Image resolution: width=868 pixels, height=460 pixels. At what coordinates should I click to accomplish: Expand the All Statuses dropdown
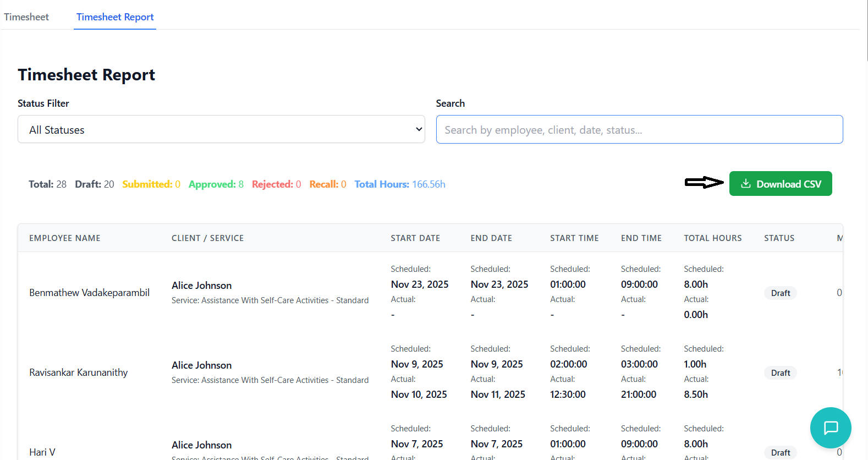tap(221, 129)
